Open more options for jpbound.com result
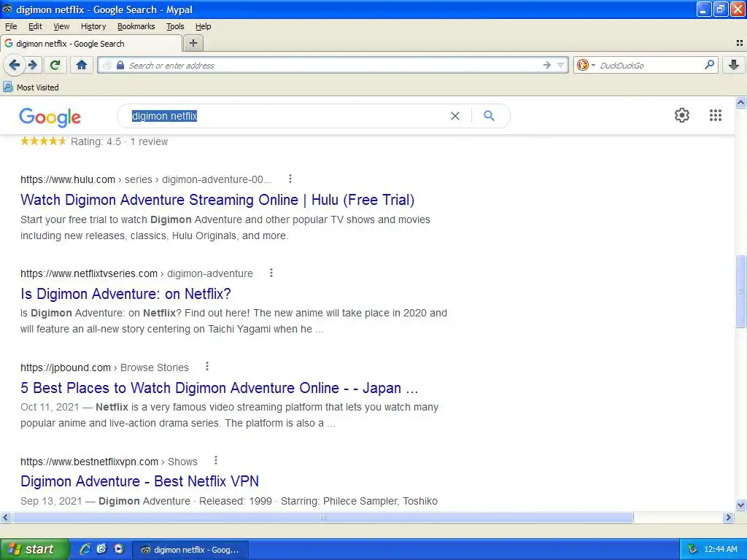 coord(206,366)
